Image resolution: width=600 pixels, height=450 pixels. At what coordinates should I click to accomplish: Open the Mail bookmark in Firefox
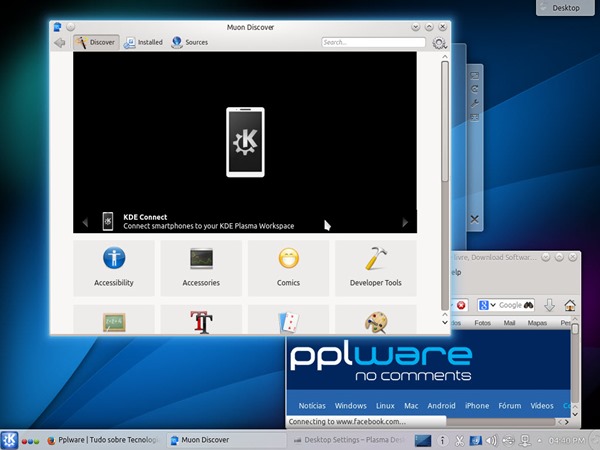pyautogui.click(x=509, y=323)
